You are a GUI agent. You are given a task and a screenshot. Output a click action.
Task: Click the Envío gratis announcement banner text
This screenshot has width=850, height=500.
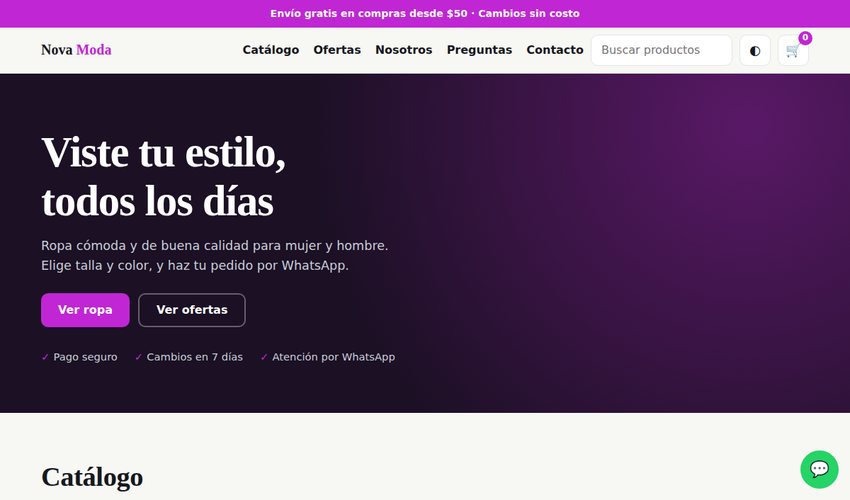pyautogui.click(x=425, y=14)
